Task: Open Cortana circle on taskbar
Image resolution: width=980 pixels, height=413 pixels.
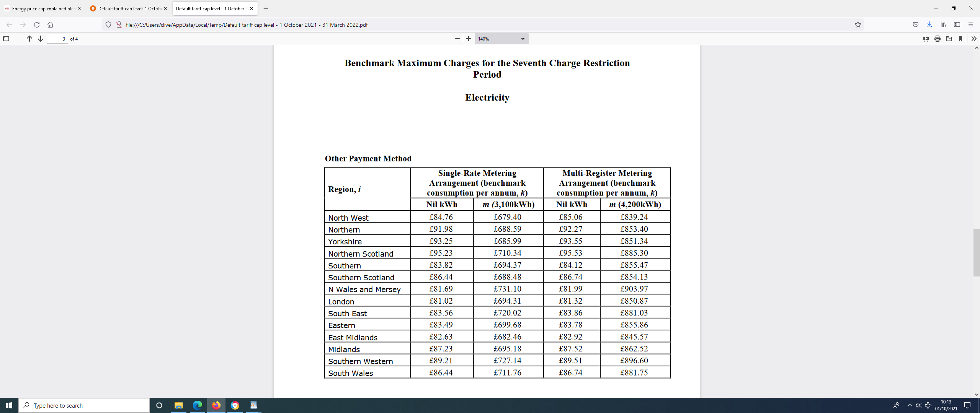Action: point(159,405)
